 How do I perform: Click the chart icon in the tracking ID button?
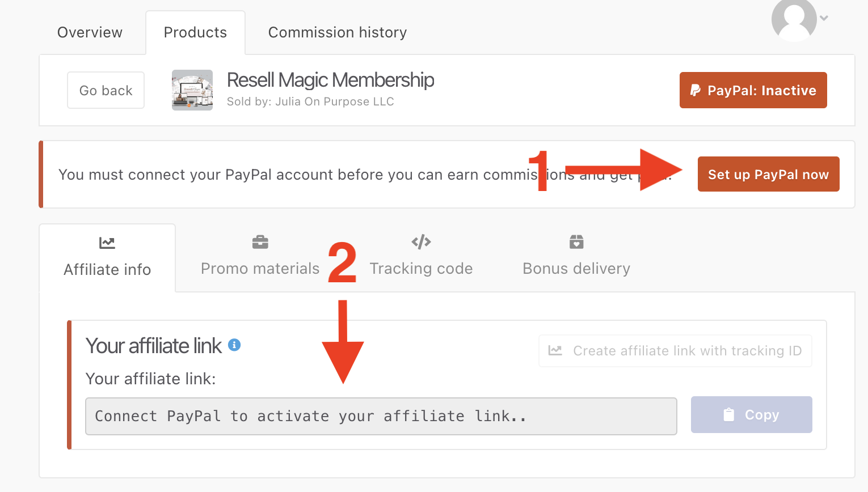coord(555,351)
